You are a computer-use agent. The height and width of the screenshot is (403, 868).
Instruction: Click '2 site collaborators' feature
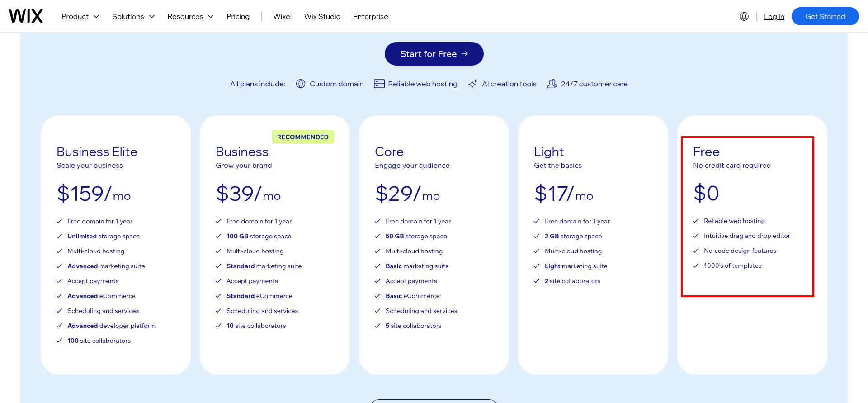(573, 281)
